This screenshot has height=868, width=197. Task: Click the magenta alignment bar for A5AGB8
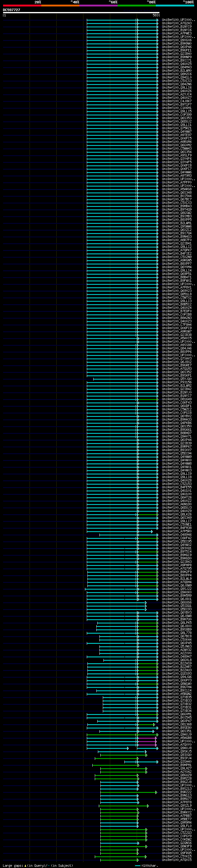147,738
